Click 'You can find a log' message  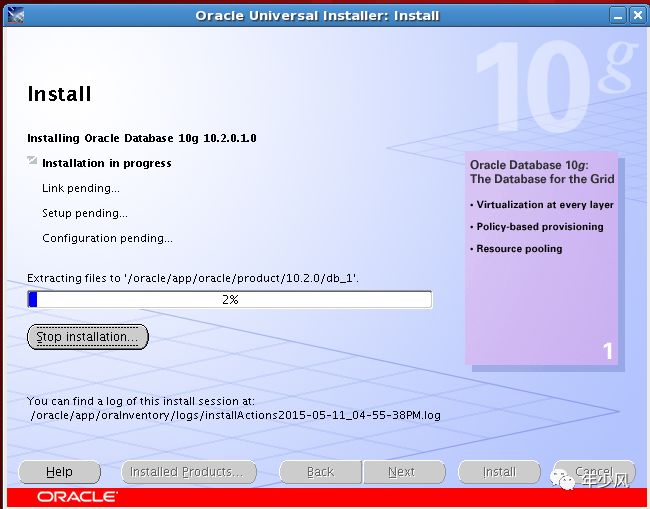(x=141, y=401)
